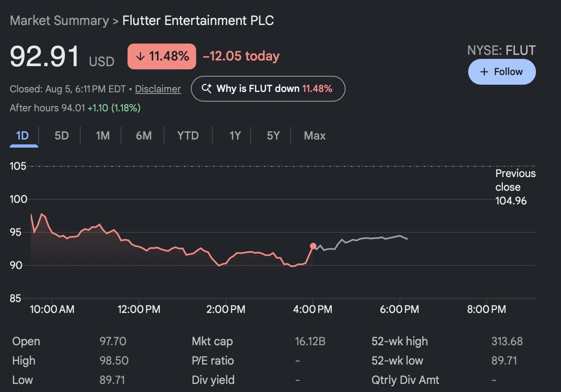Viewport: 561px width, 392px height.
Task: Click the red 11.48% change badge
Action: 162,56
